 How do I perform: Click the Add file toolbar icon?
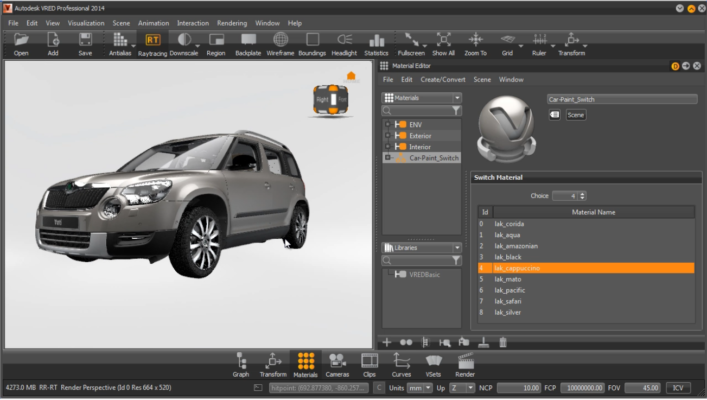click(x=53, y=44)
